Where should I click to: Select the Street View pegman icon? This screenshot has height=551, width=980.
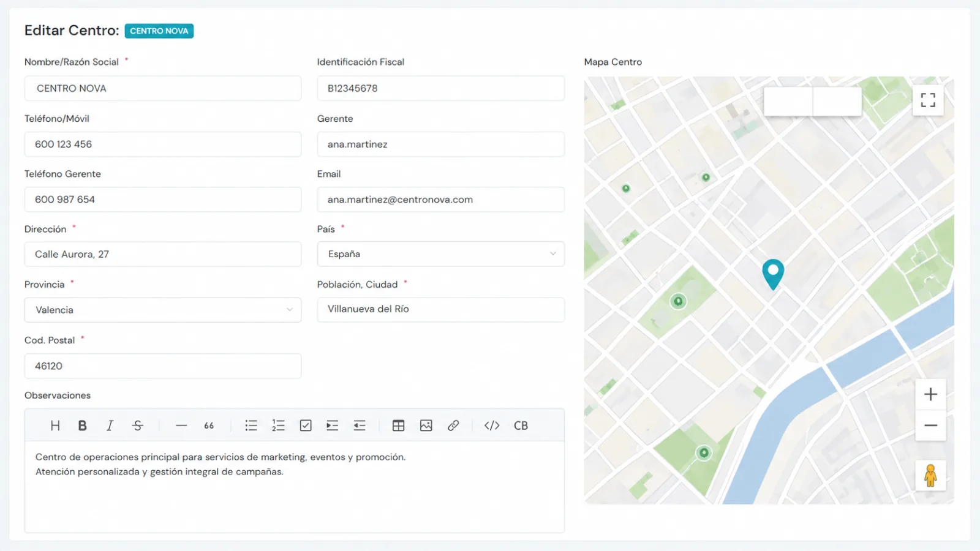[x=930, y=476]
